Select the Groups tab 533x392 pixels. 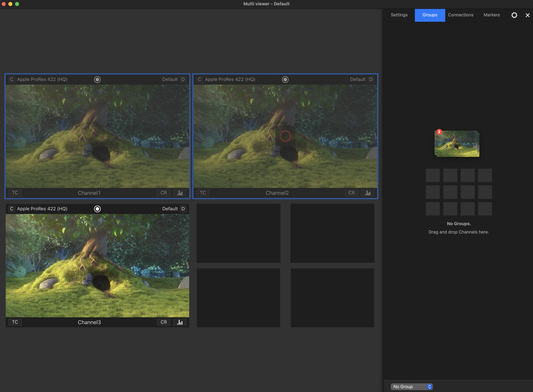pos(430,15)
